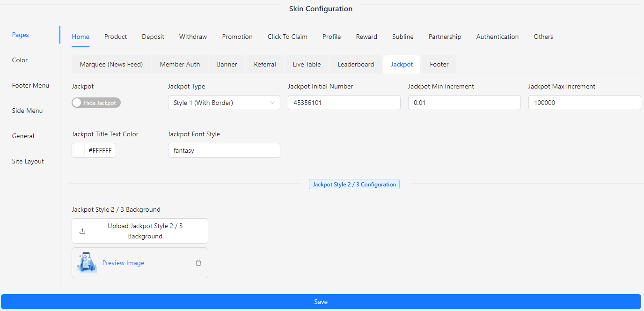Select the Live Table tab
Image resolution: width=644 pixels, height=311 pixels.
tap(307, 65)
